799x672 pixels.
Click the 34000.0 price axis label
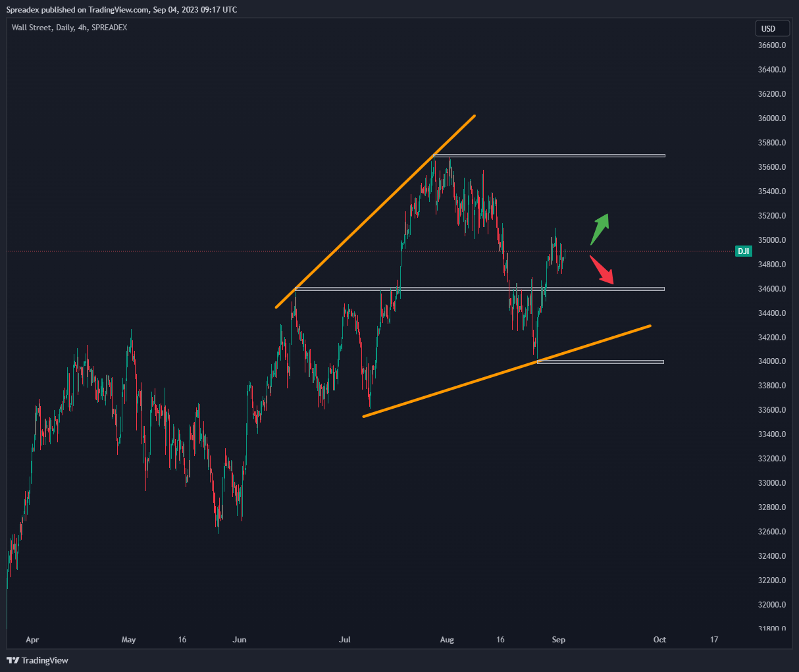772,361
